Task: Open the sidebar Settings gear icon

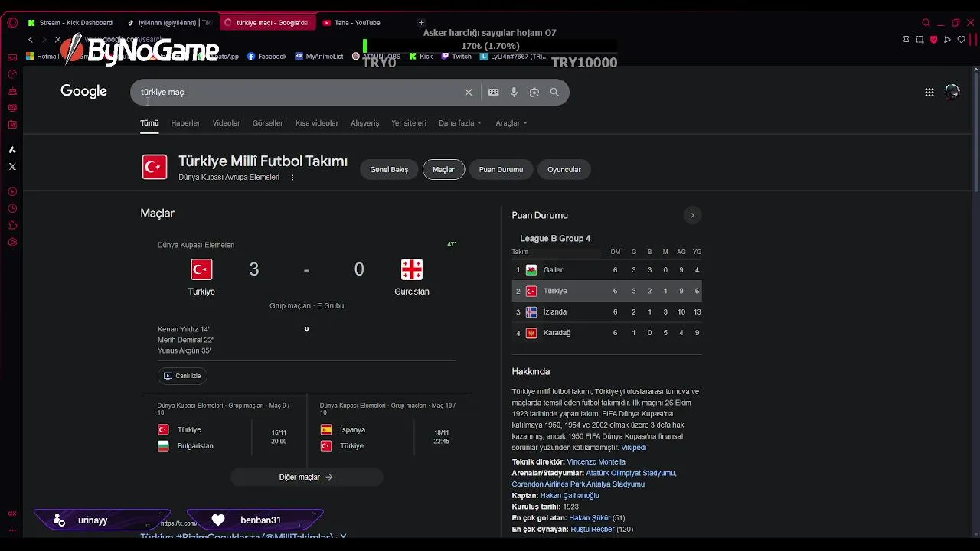Action: point(12,242)
